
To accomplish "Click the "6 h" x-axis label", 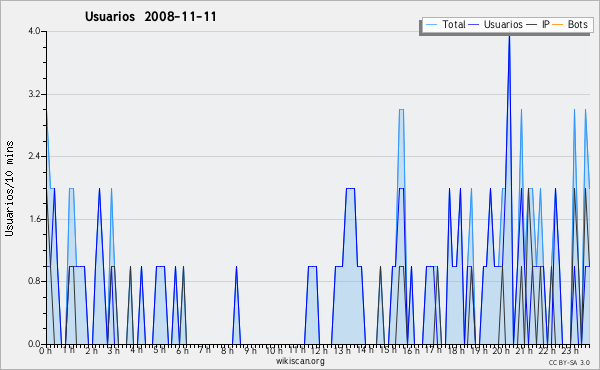I will (x=182, y=350).
